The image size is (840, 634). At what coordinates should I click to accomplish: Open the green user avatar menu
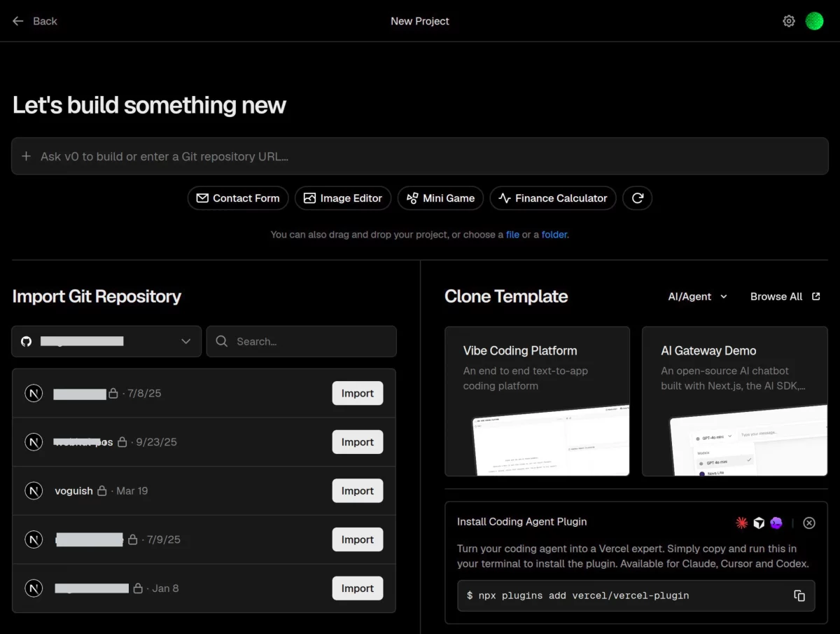814,21
